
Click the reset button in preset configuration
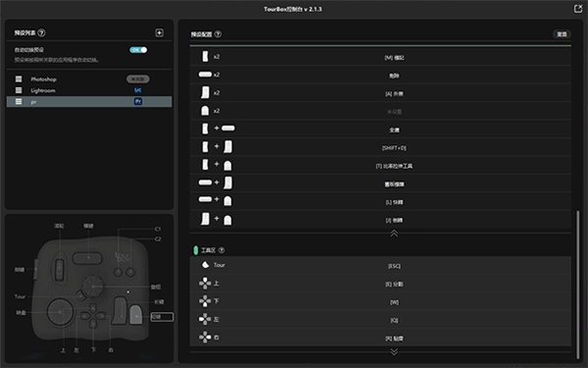[x=562, y=34]
